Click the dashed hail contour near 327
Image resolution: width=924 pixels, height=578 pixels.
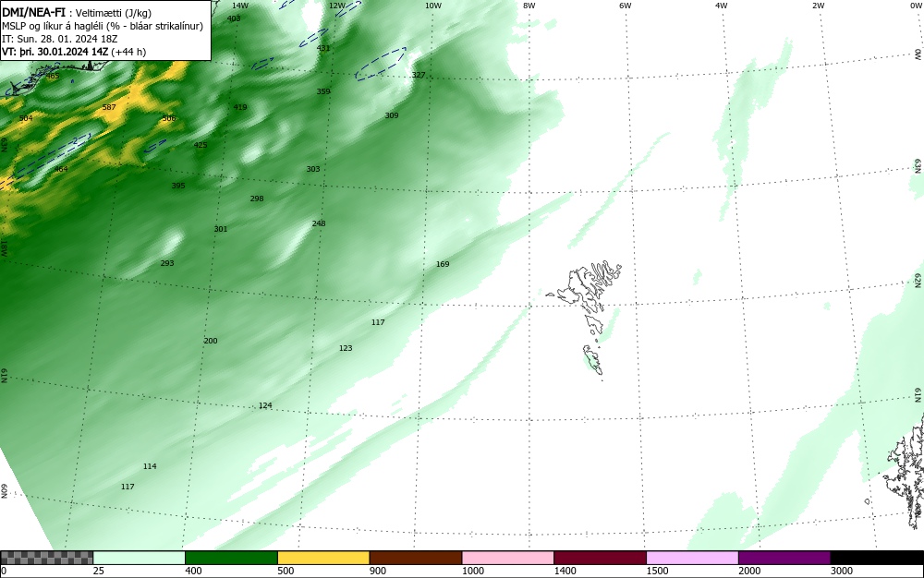(x=381, y=64)
